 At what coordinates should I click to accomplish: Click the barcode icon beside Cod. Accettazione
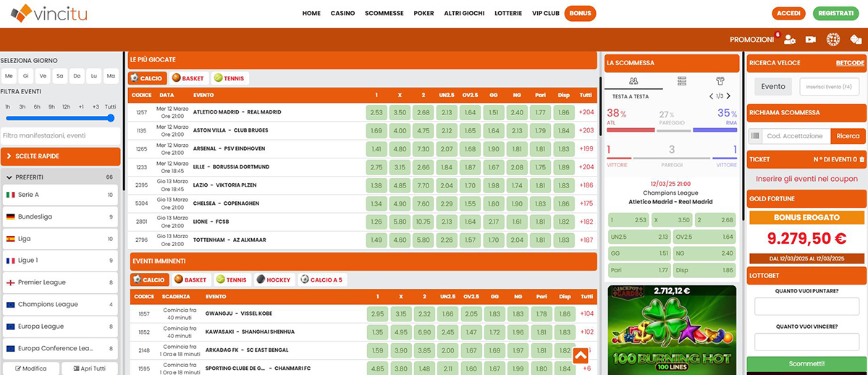[x=754, y=135]
